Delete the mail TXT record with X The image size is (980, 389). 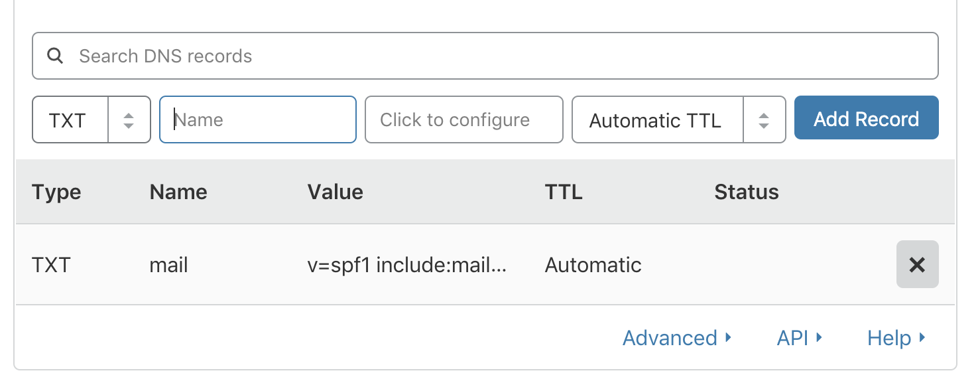(917, 265)
